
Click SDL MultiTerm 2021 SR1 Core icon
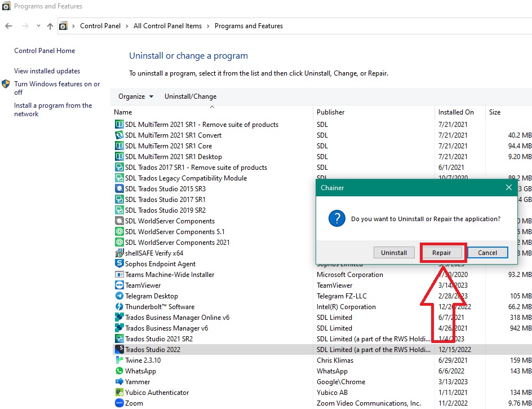[x=119, y=146]
